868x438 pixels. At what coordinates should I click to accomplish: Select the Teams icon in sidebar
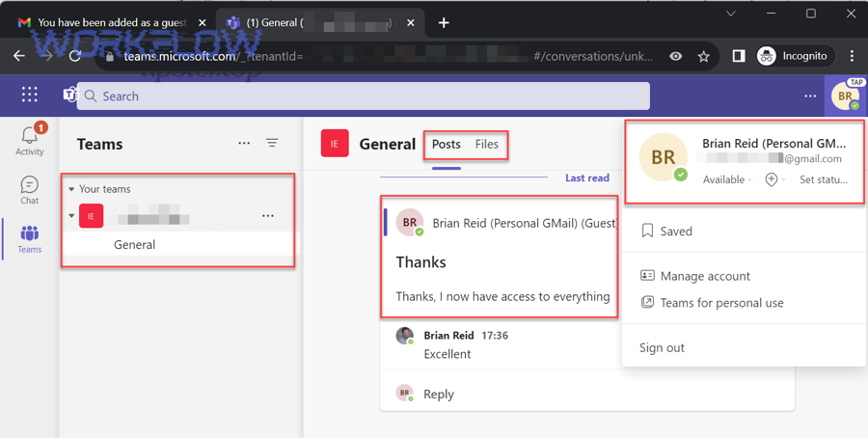pyautogui.click(x=30, y=238)
